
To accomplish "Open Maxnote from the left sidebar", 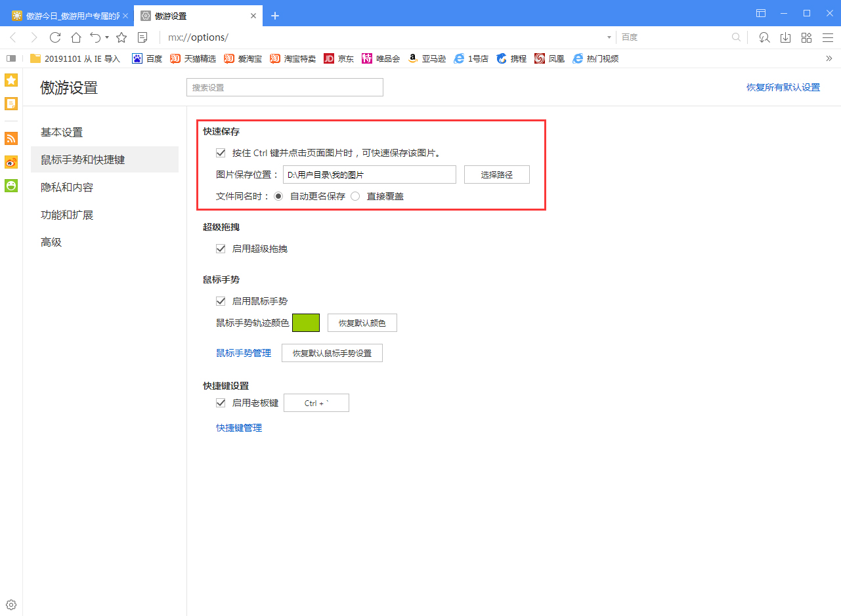I will coord(11,103).
